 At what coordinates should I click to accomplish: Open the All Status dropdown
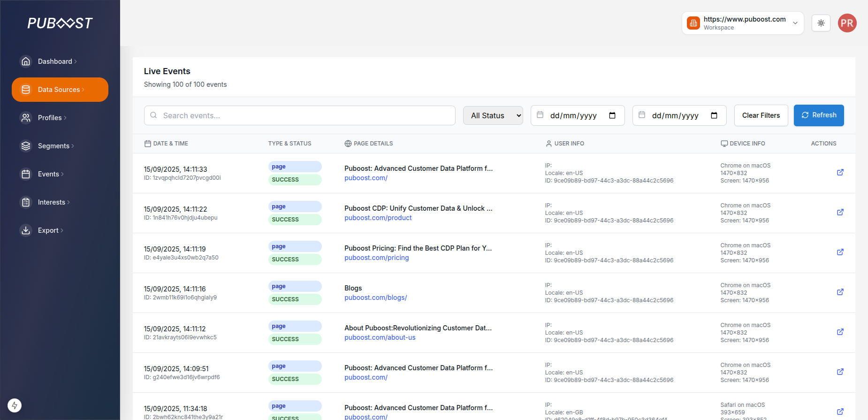tap(493, 115)
